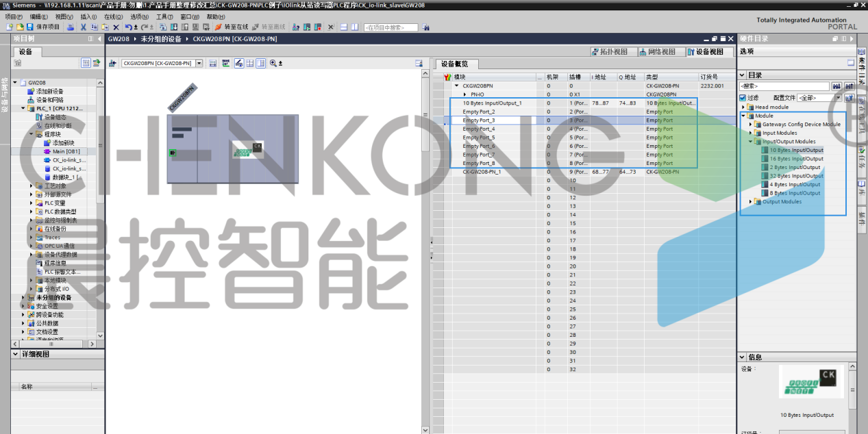Expand the Head module folder
The width and height of the screenshot is (868, 434).
[743, 107]
